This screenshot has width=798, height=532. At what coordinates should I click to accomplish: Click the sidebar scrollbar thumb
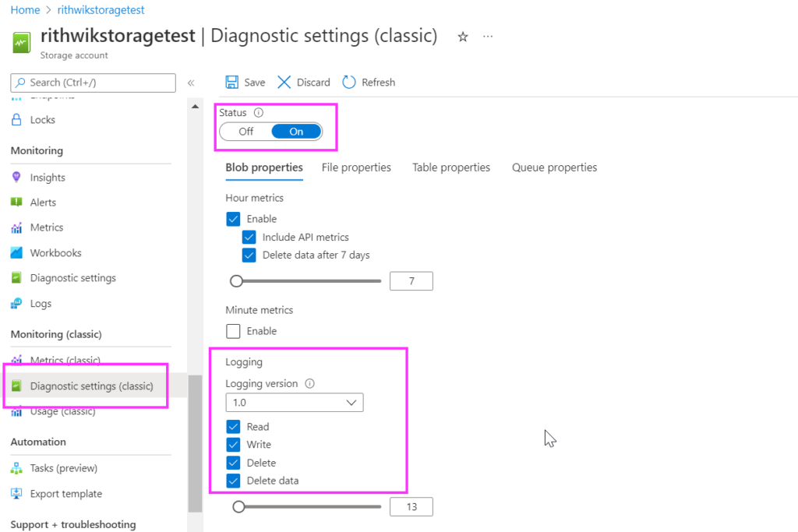pos(195,443)
